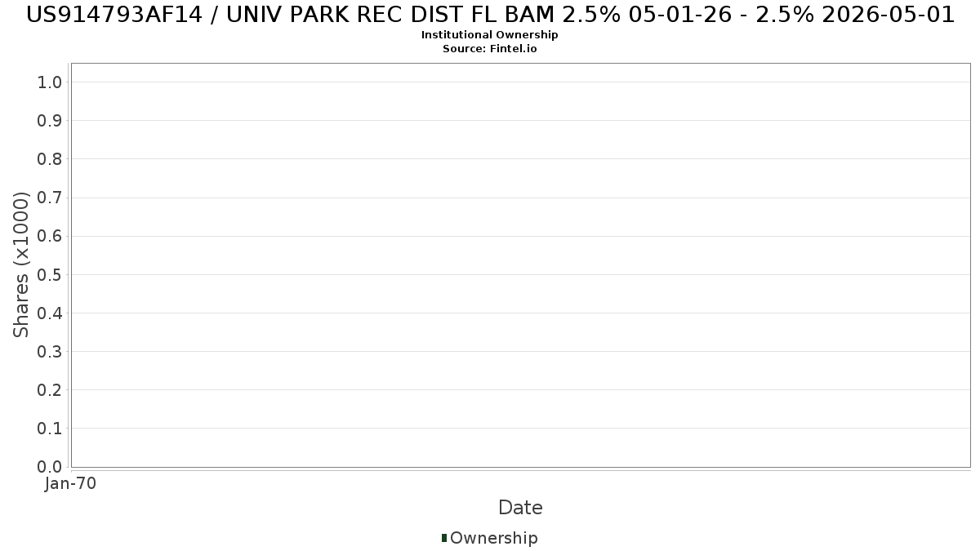Click the chart title text
Viewport: 980px width, 551px height.
(x=490, y=15)
